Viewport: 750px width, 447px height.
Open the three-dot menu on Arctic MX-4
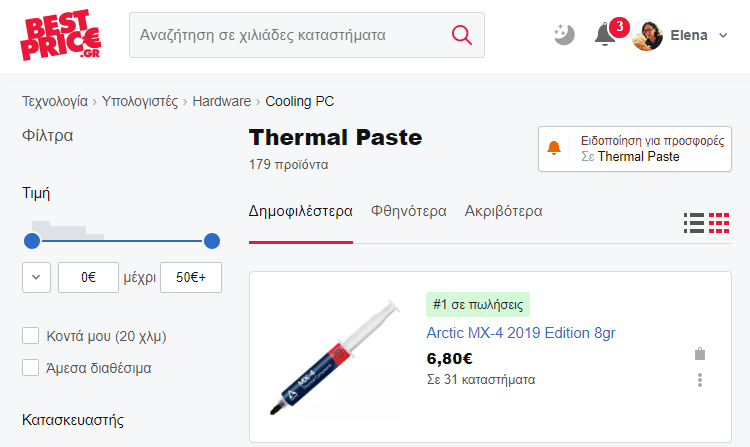(x=700, y=380)
